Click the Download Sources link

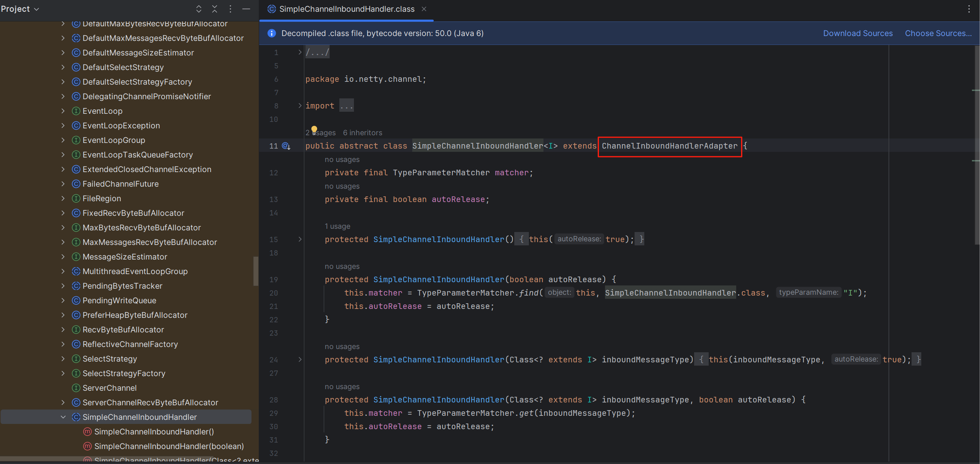(x=858, y=33)
